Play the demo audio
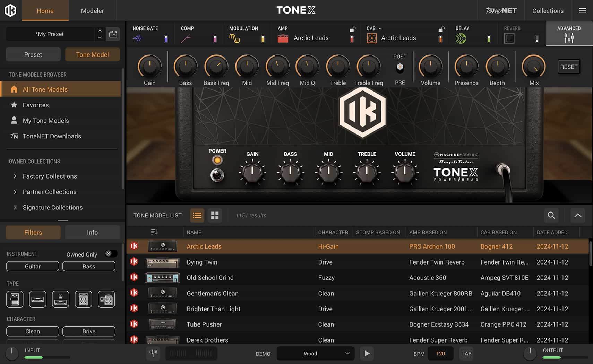This screenshot has height=364, width=593. 367,353
